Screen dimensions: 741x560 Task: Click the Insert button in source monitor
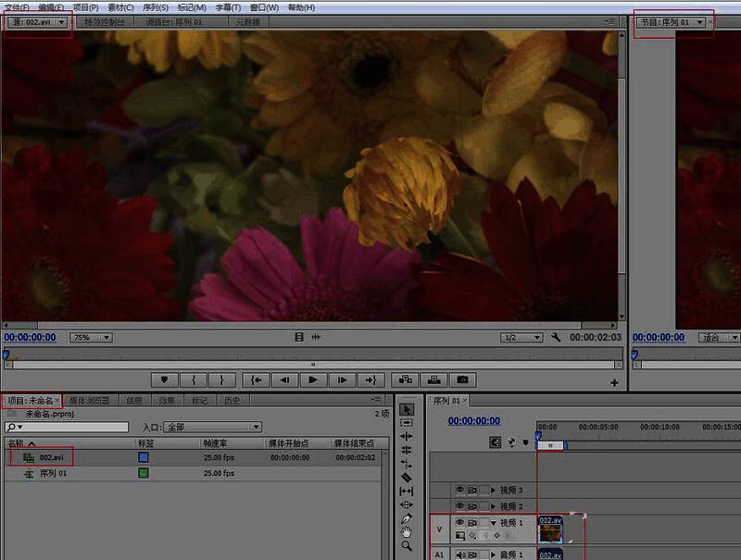[403, 380]
